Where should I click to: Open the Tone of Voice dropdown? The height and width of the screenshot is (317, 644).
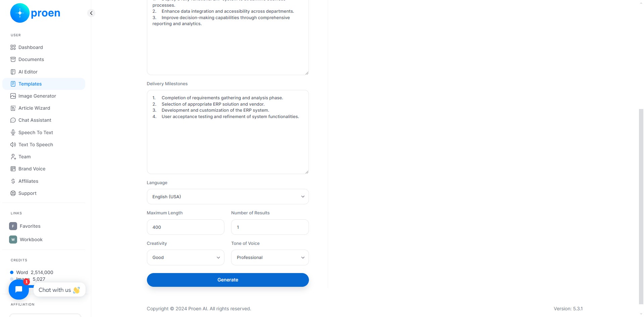270,258
